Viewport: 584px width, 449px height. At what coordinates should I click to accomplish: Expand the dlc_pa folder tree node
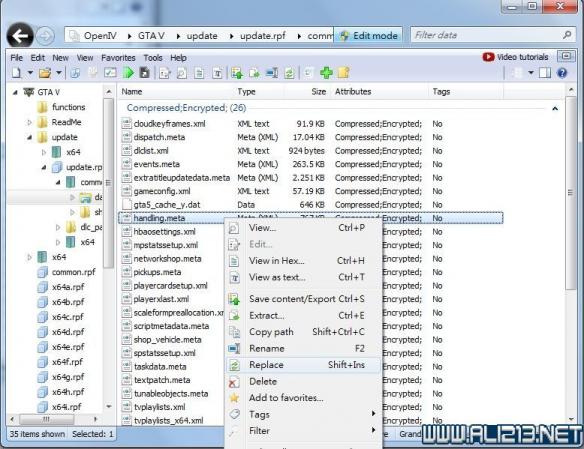pyautogui.click(x=58, y=227)
